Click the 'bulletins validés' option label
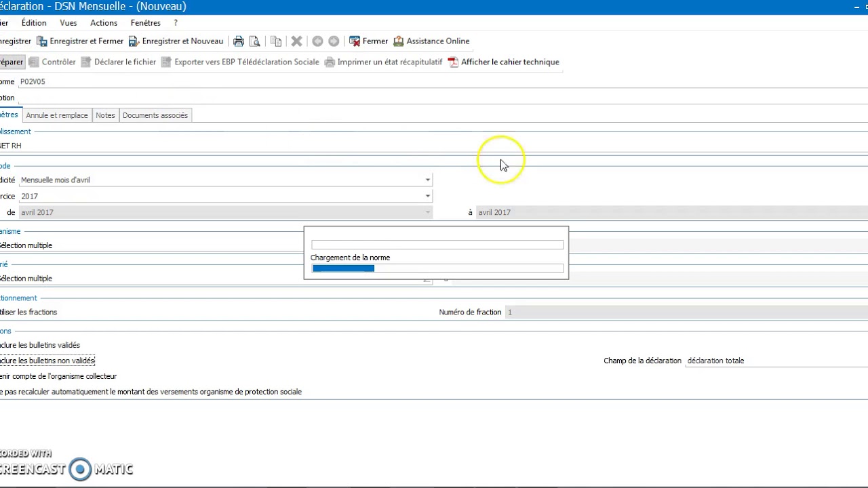868x488 pixels. click(x=40, y=346)
